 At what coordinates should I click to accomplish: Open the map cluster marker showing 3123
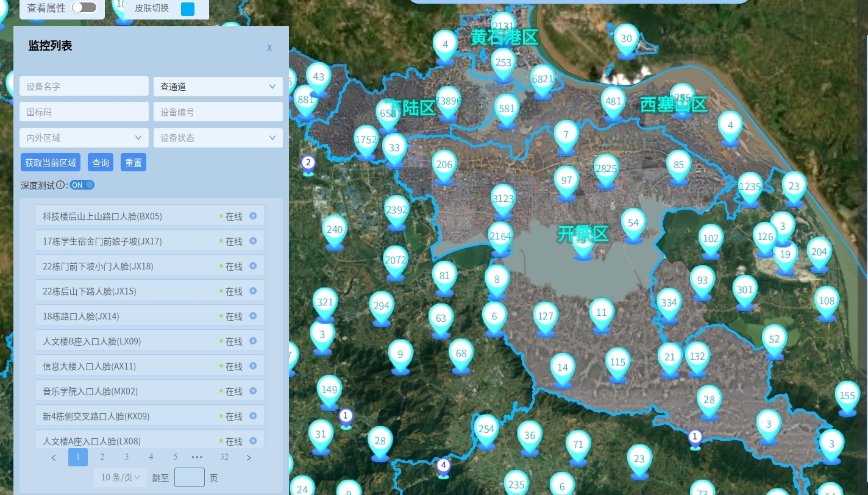(503, 201)
